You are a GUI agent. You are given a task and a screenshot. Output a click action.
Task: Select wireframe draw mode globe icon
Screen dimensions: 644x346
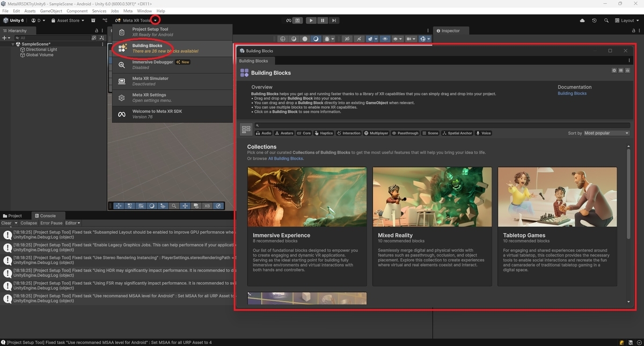click(x=283, y=39)
